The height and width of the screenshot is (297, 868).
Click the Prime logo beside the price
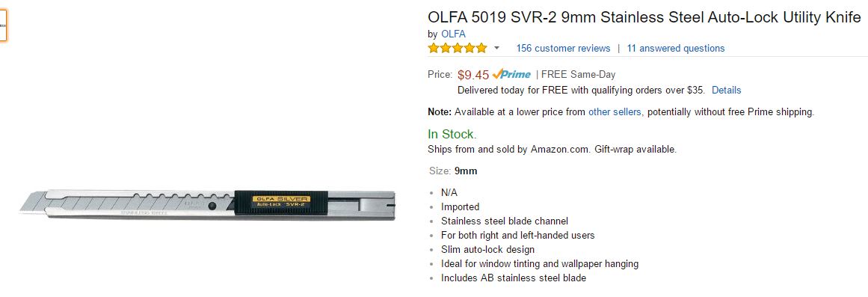pos(511,74)
